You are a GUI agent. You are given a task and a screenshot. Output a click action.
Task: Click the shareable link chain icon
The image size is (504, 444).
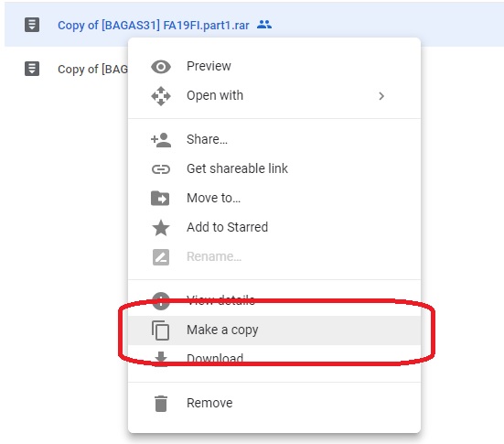coord(161,169)
